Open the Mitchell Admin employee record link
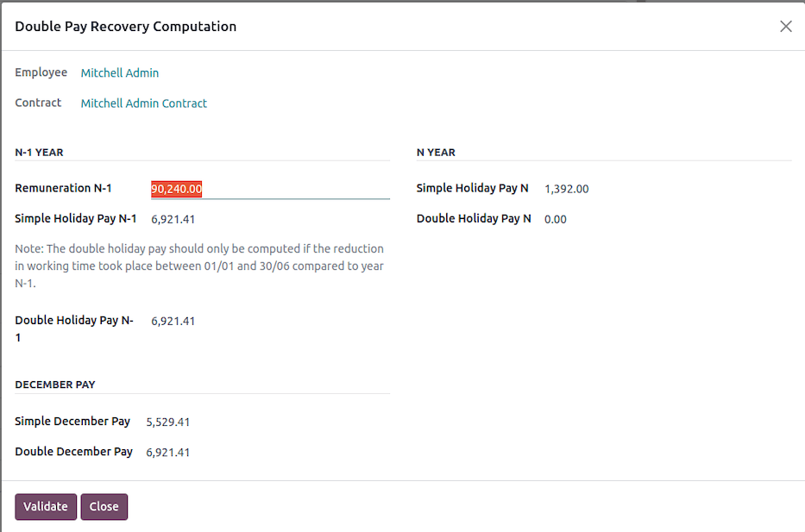The height and width of the screenshot is (532, 805). (119, 72)
